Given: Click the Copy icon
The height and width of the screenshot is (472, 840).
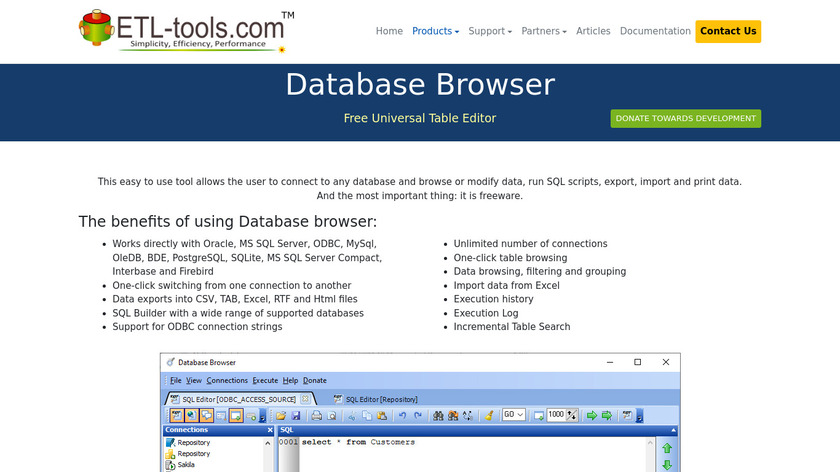Looking at the screenshot, I should [x=367, y=416].
